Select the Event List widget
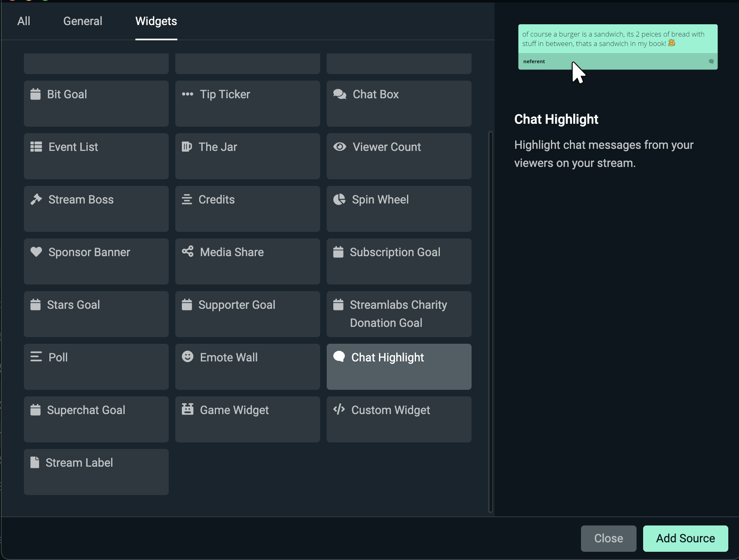The width and height of the screenshot is (739, 560). pyautogui.click(x=96, y=156)
